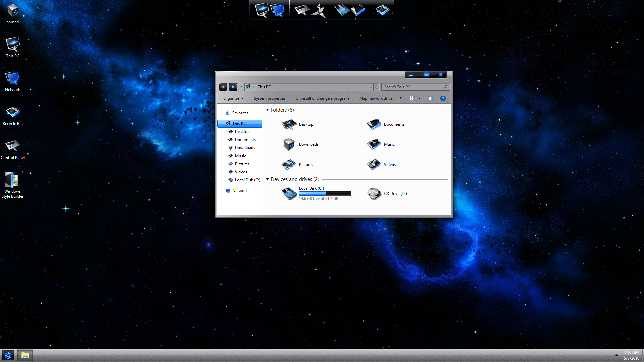Click the Search This PC field
The width and height of the screenshot is (644, 362).
click(x=413, y=87)
